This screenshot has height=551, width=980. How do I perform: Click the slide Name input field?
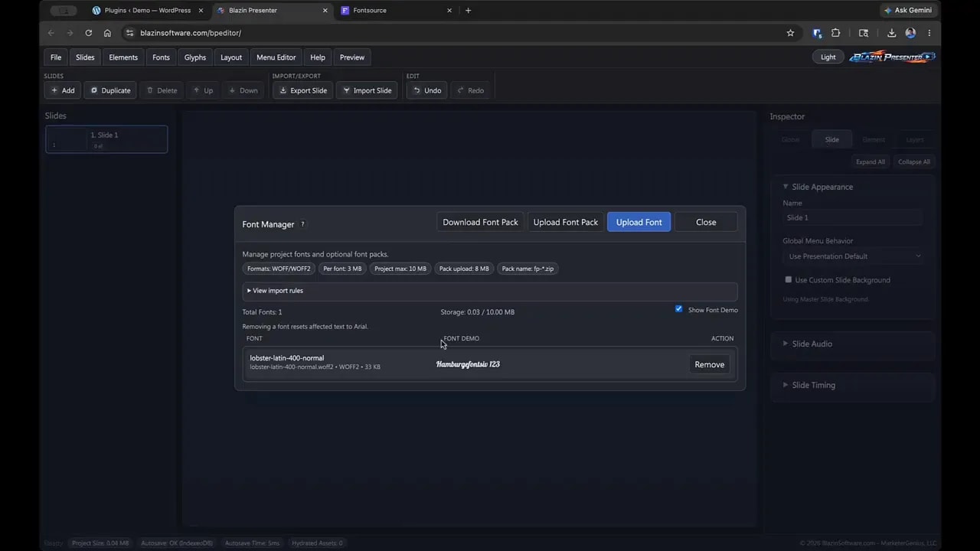[x=852, y=217]
